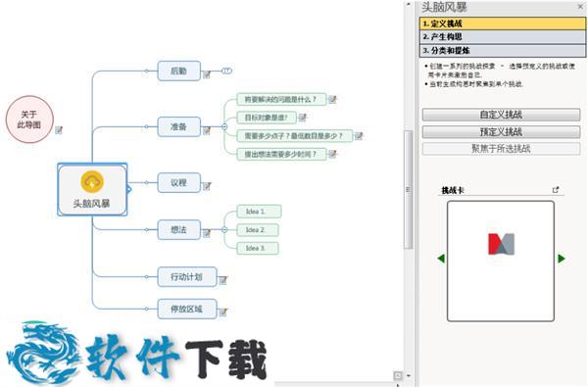Select subtopic 目标对象是谁?
Screen dimensions: 588x387
(267, 118)
